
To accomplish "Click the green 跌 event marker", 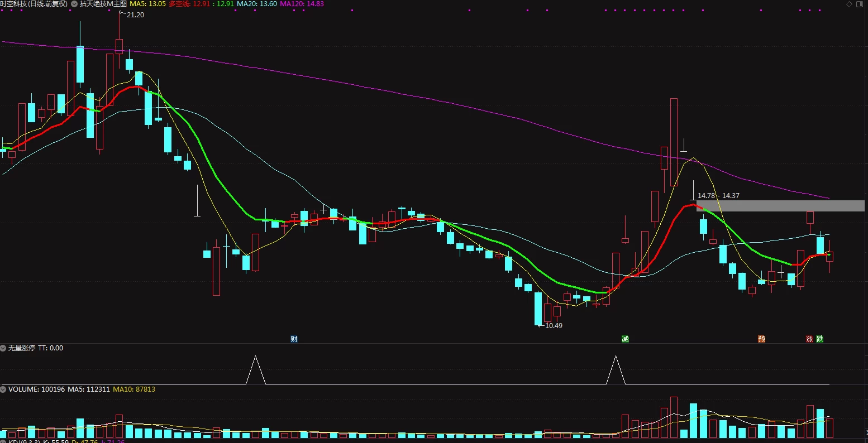I will (819, 339).
